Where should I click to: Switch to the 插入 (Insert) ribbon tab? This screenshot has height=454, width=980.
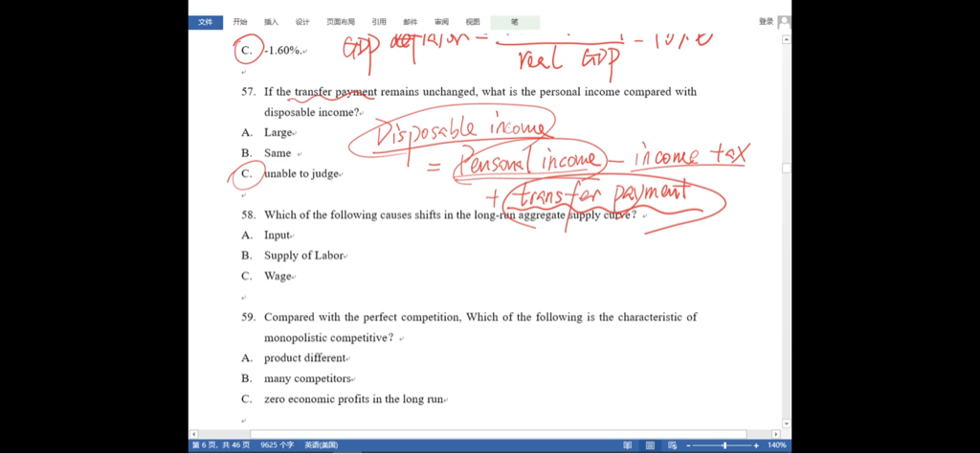click(271, 22)
